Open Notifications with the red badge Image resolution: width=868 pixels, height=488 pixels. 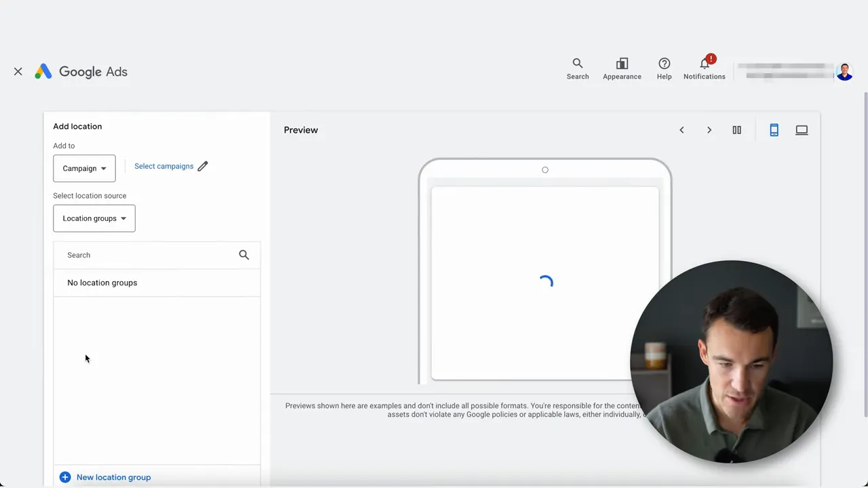[704, 68]
